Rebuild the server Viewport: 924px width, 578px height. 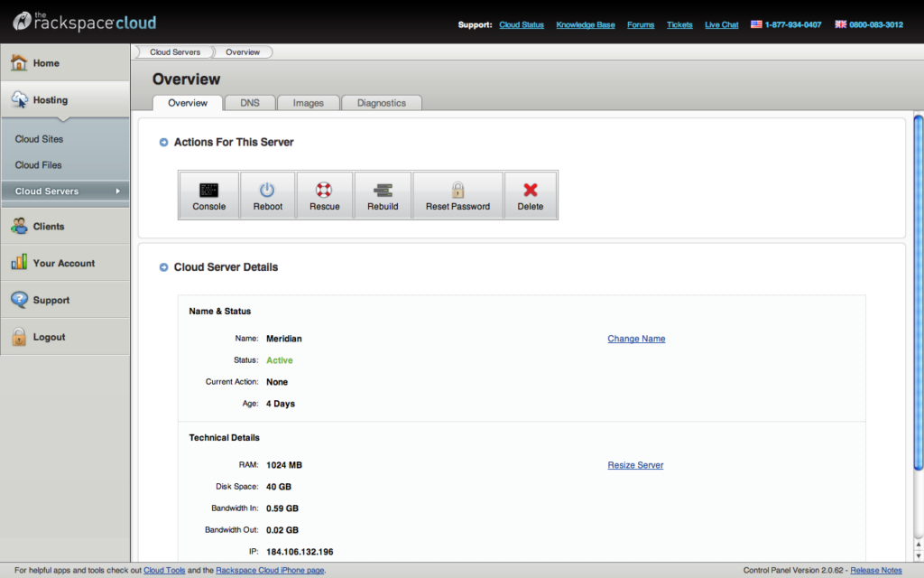coord(383,196)
